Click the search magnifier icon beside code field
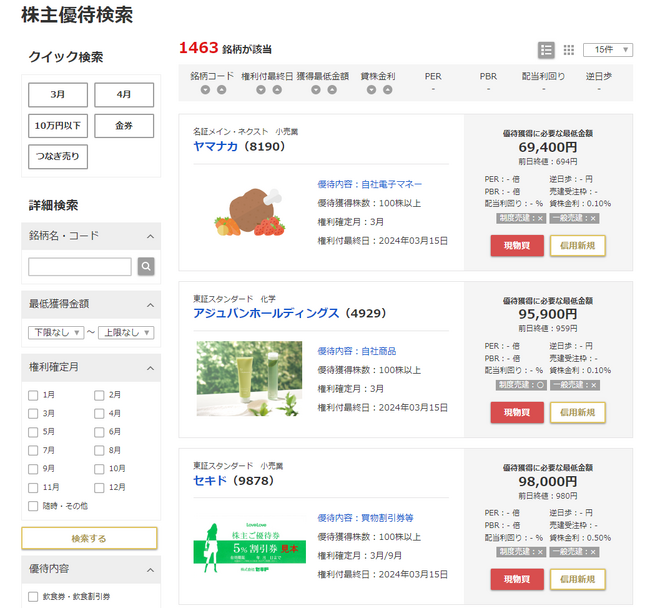650x608 pixels. 146,266
